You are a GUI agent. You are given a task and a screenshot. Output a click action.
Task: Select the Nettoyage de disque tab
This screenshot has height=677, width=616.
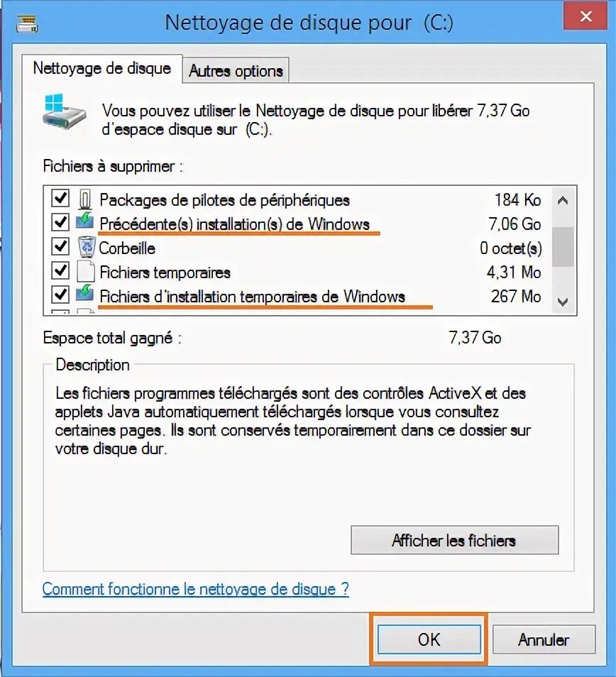(x=102, y=68)
